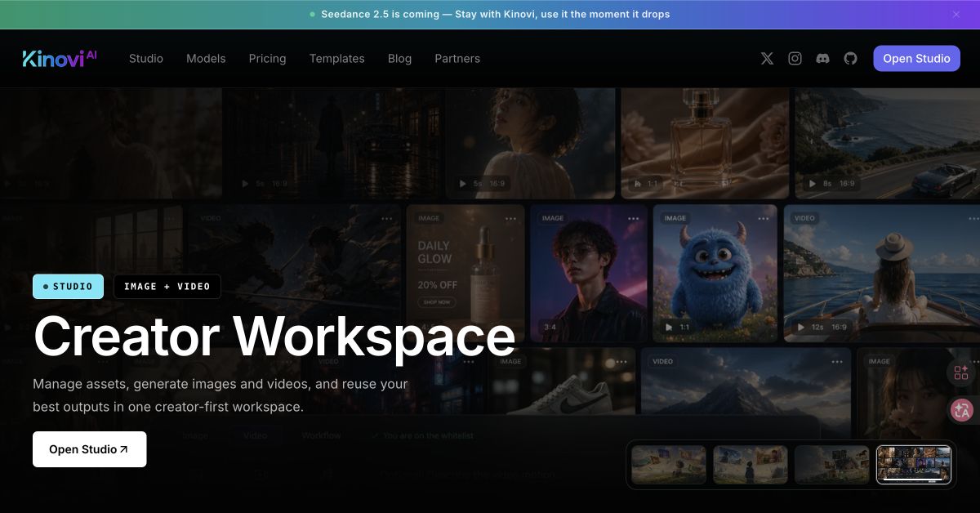Open the Discord icon in header

pyautogui.click(x=822, y=59)
